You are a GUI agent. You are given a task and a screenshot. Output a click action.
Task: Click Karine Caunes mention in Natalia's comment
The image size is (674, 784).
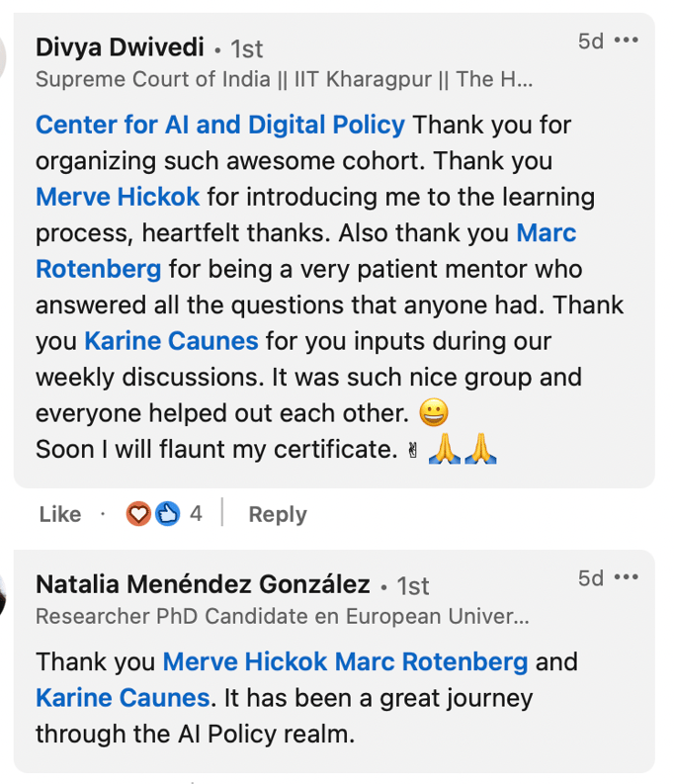pyautogui.click(x=123, y=697)
